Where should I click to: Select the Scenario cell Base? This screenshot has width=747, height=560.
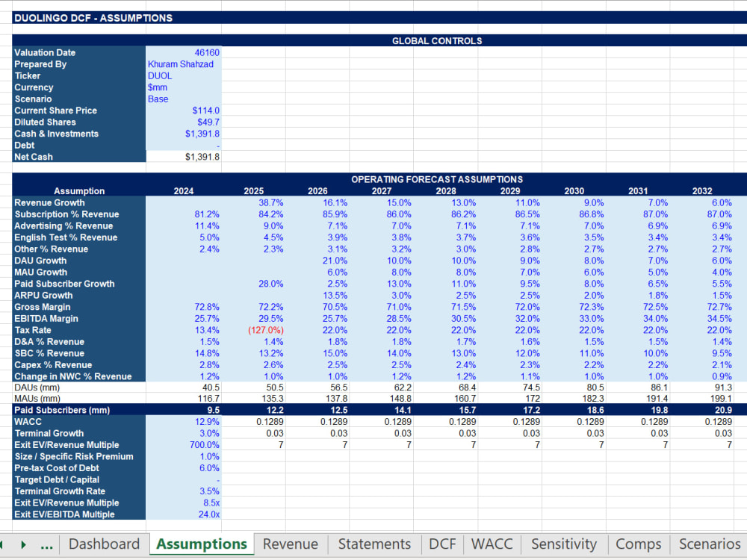[184, 99]
